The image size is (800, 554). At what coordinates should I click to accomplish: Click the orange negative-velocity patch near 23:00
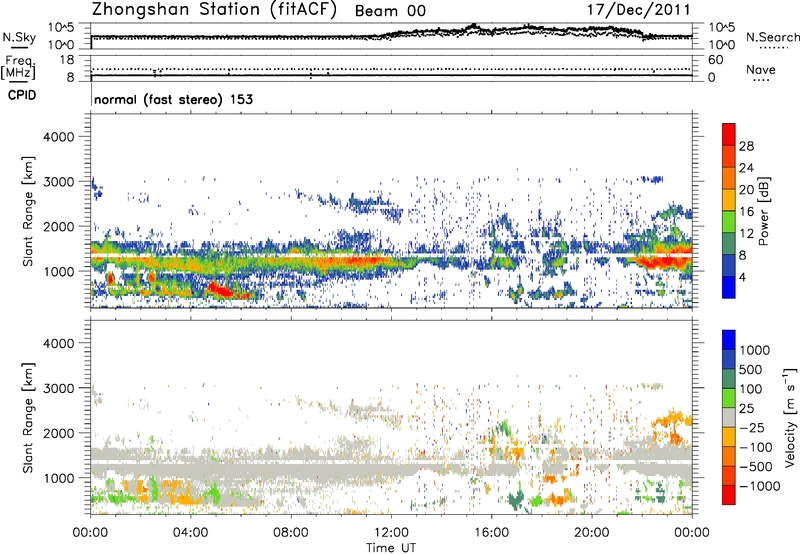(x=671, y=421)
